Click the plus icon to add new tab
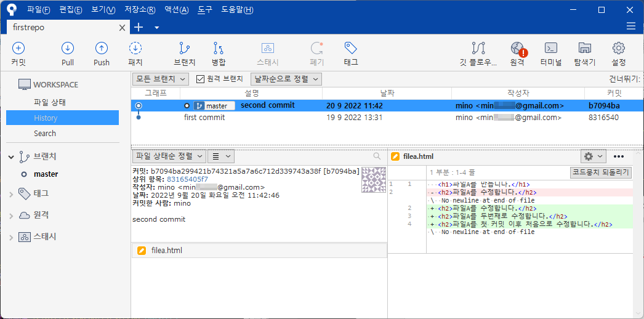Screen dimensions: 644x319 tap(139, 28)
